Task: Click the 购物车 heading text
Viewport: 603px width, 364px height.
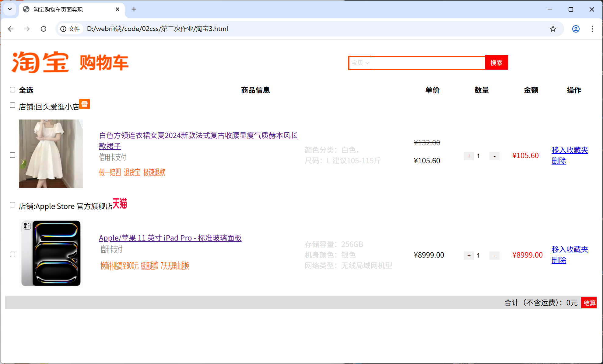Action: click(104, 63)
